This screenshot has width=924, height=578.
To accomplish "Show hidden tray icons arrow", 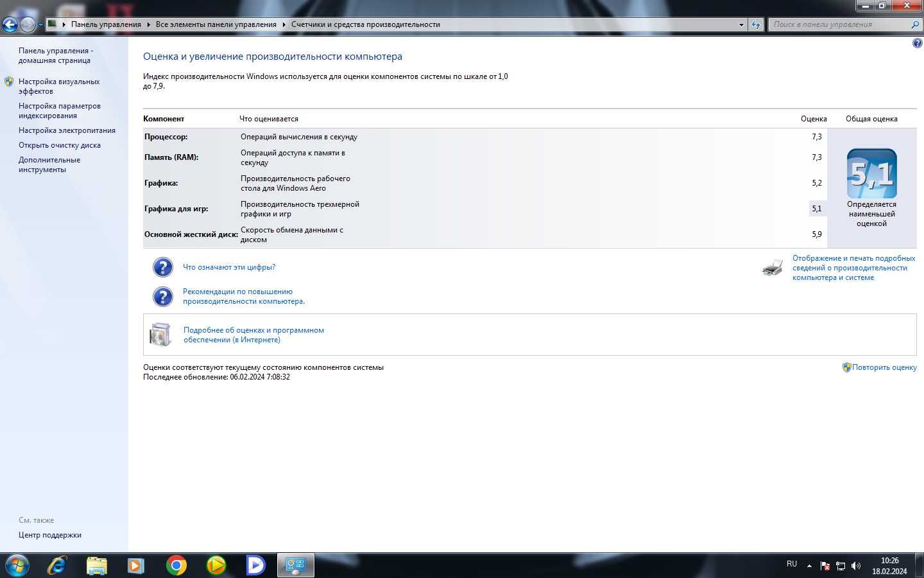I will pyautogui.click(x=809, y=566).
